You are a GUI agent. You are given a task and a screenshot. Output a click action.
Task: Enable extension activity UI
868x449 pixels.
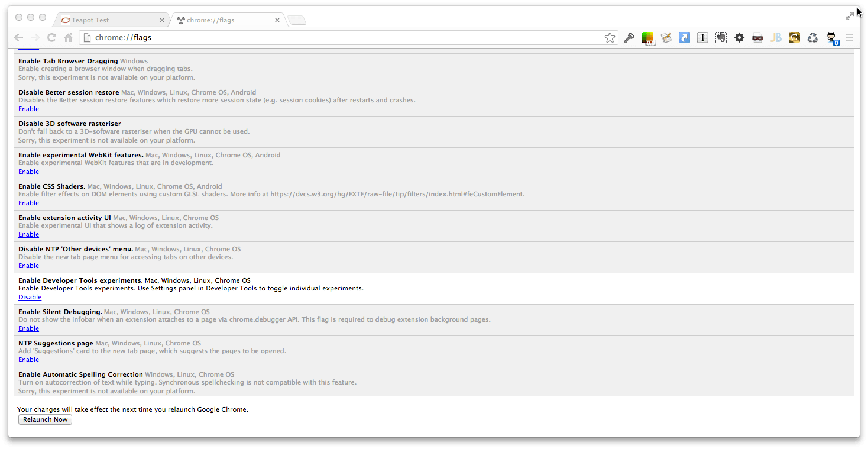(28, 234)
